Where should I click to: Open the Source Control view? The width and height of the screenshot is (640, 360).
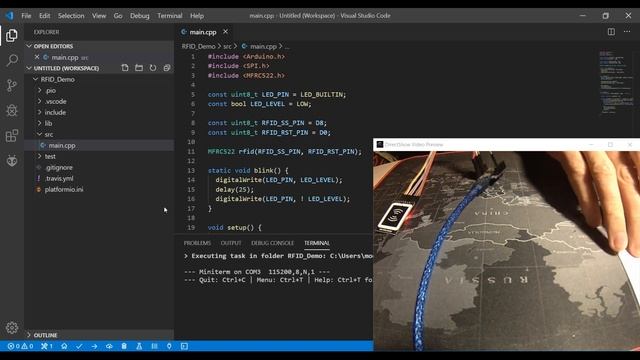coord(12,85)
